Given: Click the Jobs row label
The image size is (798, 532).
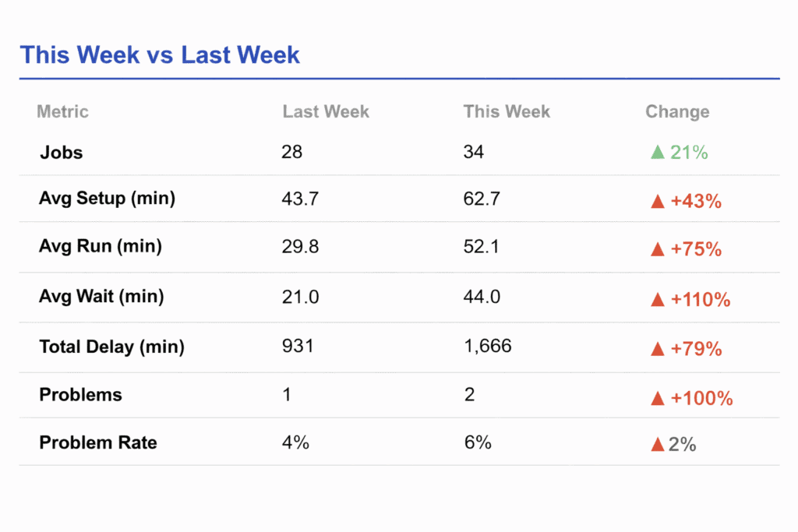Looking at the screenshot, I should [x=62, y=153].
